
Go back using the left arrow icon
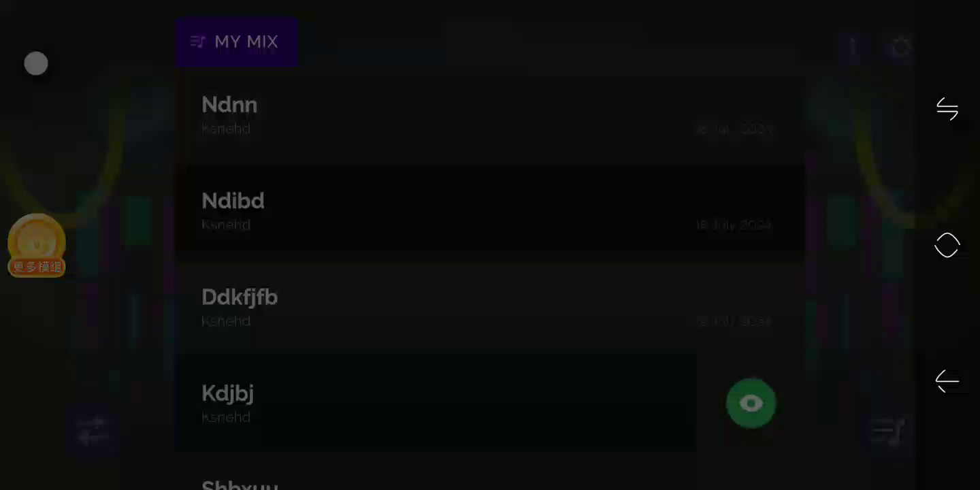click(x=947, y=381)
